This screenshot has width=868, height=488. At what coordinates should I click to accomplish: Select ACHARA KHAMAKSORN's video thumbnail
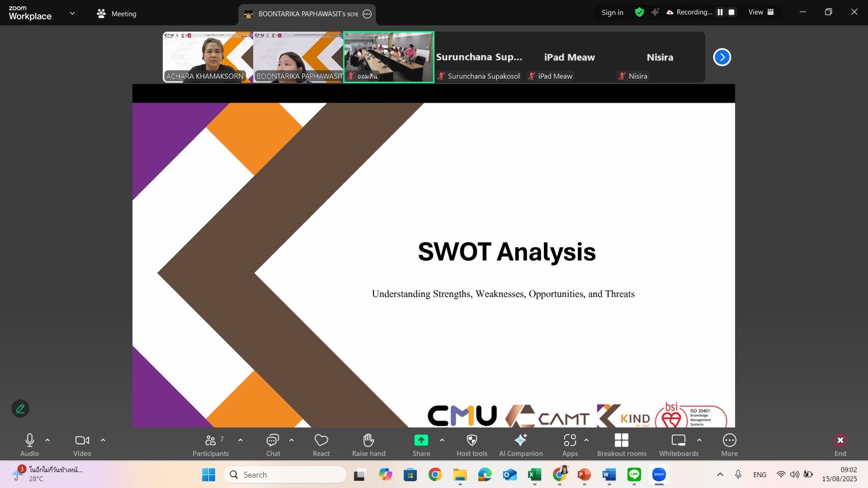208,57
